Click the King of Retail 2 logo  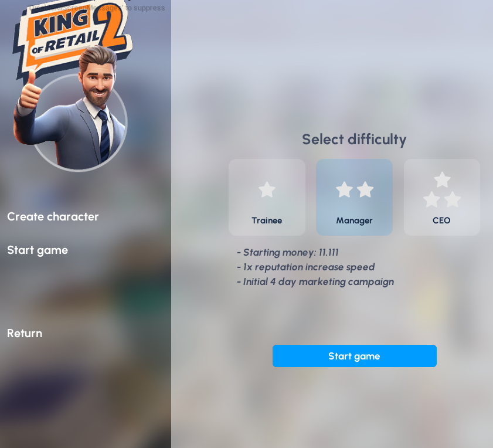point(73,36)
